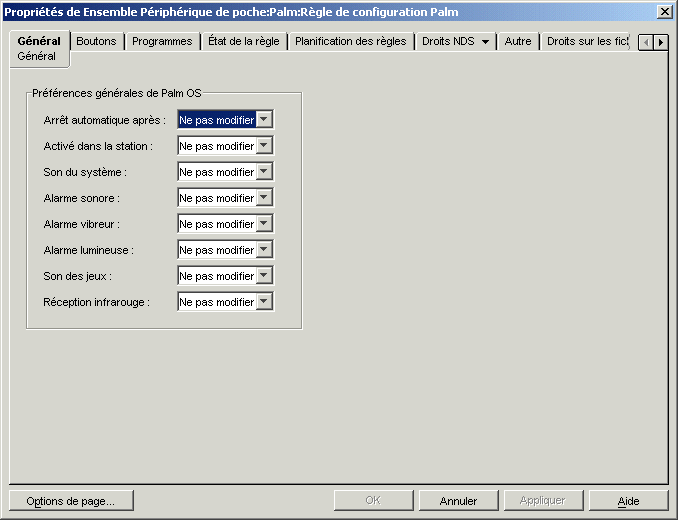Switch to the Autre tab

pyautogui.click(x=518, y=41)
